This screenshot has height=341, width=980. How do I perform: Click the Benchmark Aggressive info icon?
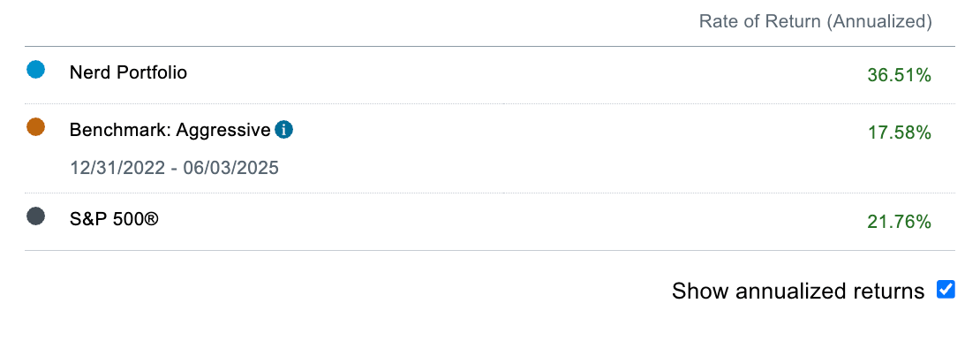283,130
